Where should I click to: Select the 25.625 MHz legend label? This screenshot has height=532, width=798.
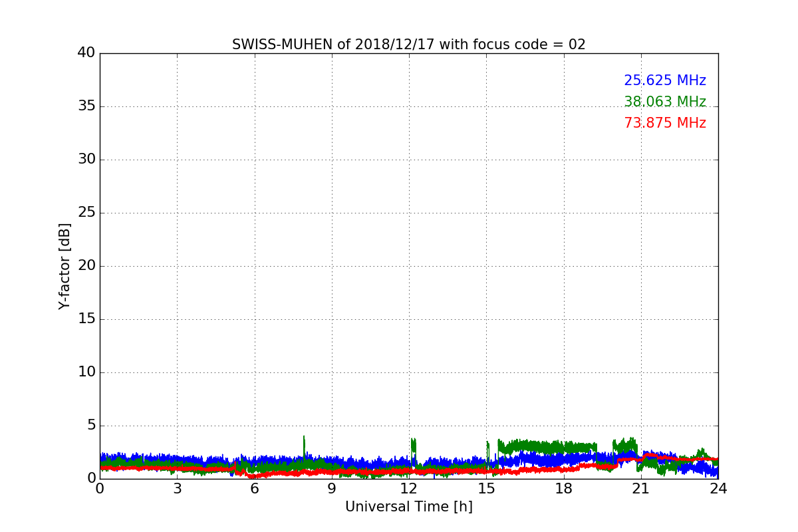(x=665, y=80)
